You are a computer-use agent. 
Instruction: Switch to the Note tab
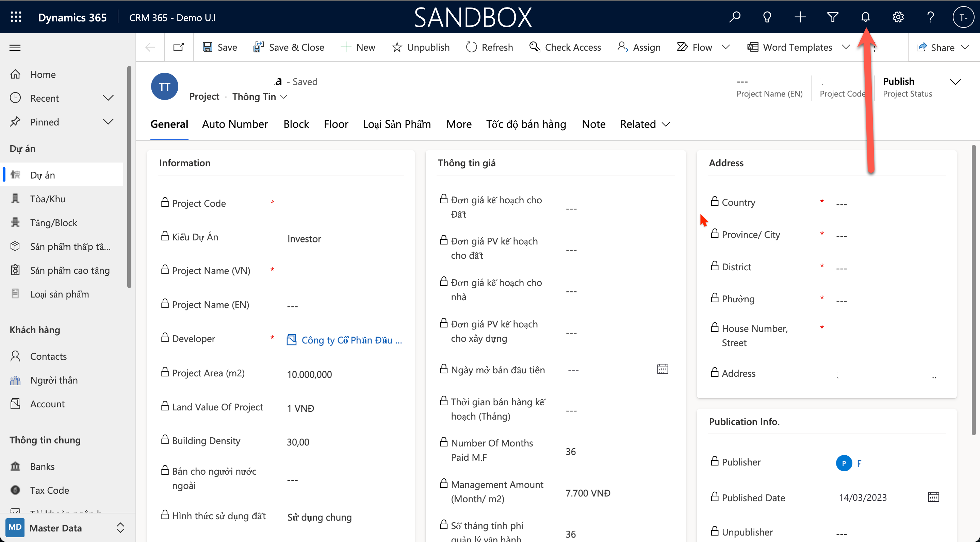593,124
